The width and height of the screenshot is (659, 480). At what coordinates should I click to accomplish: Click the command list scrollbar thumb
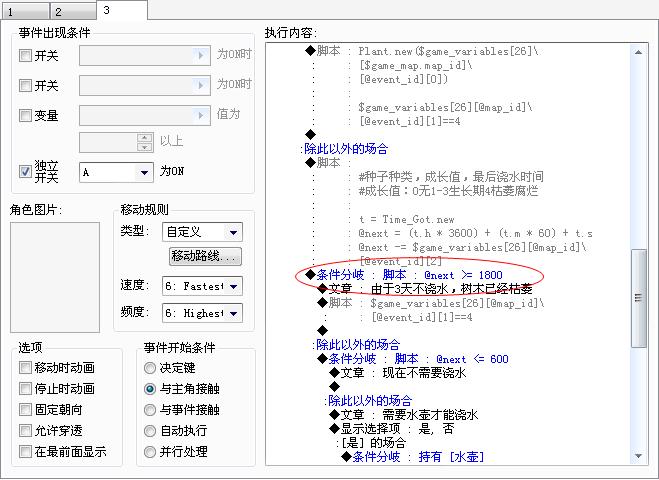tap(639, 298)
